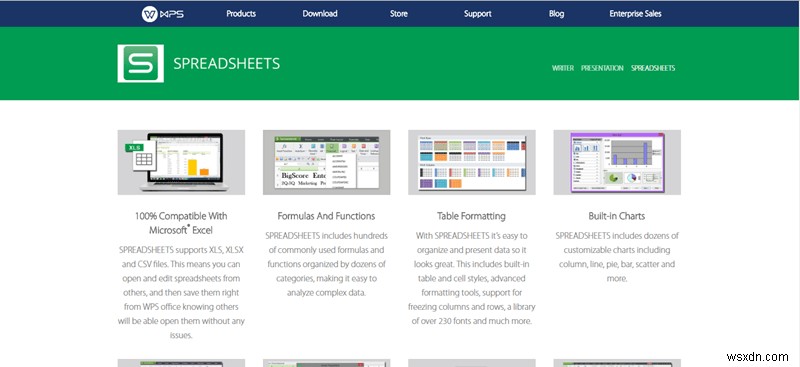Click the 'With SPREADSHEETS it's easy to' paragraph
The height and width of the screenshot is (367, 800).
click(471, 279)
